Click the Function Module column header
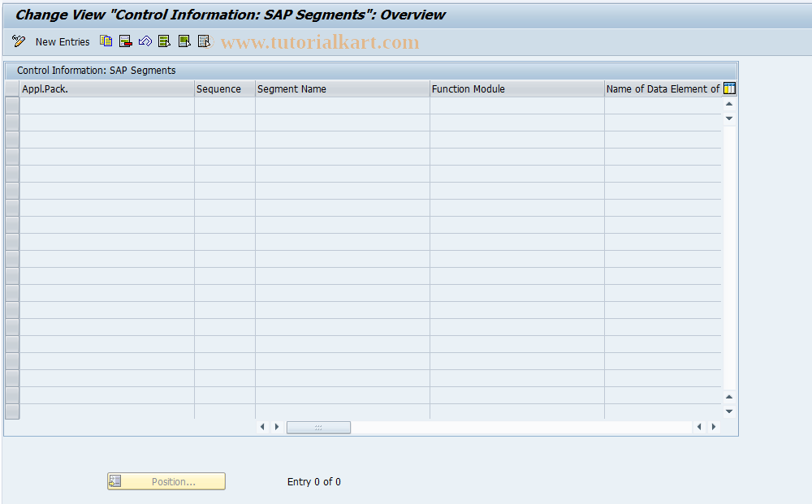This screenshot has width=812, height=504. click(516, 89)
